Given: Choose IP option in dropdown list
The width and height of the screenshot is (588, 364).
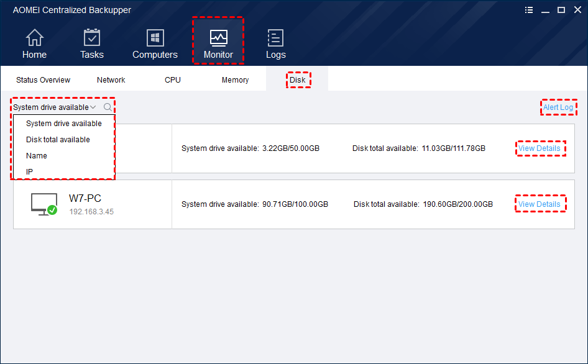Looking at the screenshot, I should [64, 171].
